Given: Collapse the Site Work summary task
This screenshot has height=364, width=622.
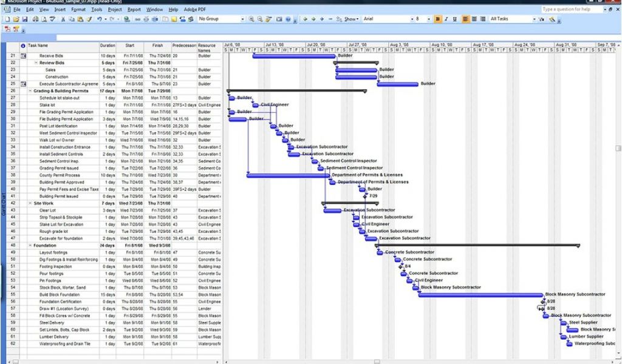Looking at the screenshot, I should click(30, 204).
